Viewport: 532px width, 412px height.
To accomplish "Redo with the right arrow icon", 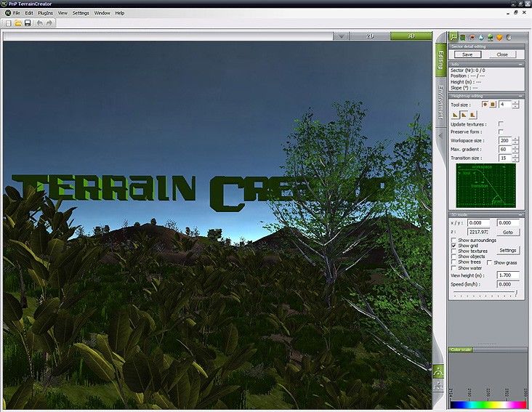I will click(49, 23).
